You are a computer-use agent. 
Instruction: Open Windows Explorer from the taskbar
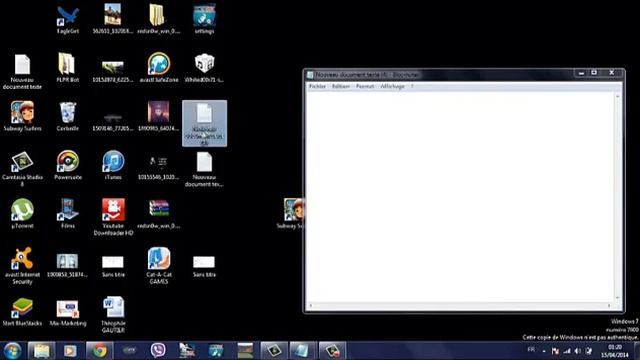click(x=41, y=351)
